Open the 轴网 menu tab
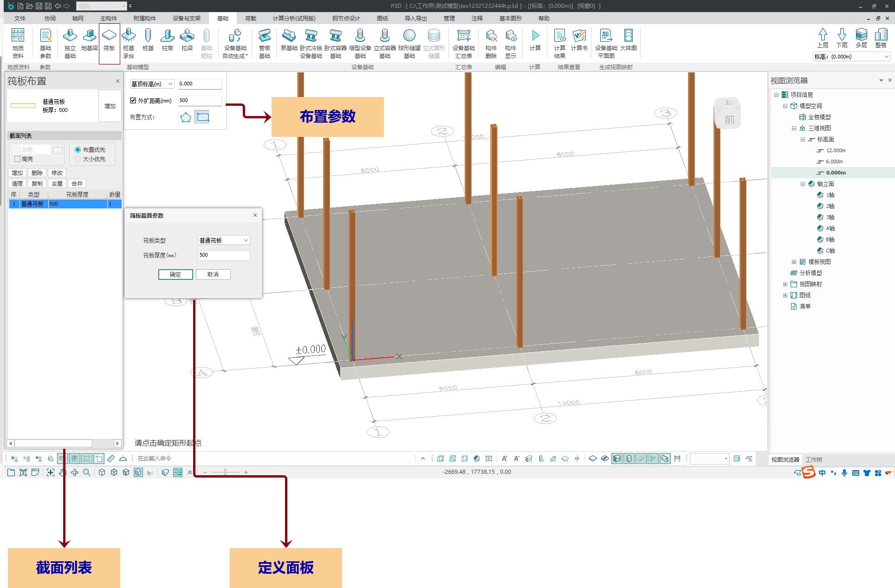This screenshot has width=895, height=588. [x=78, y=19]
